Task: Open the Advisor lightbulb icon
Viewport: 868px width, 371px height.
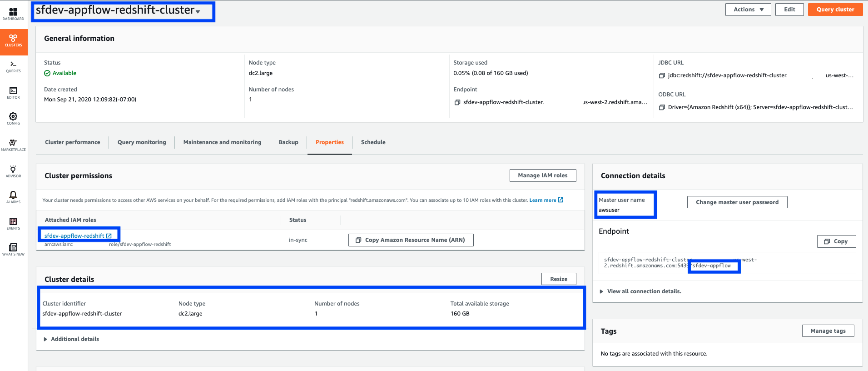Action: [13, 171]
